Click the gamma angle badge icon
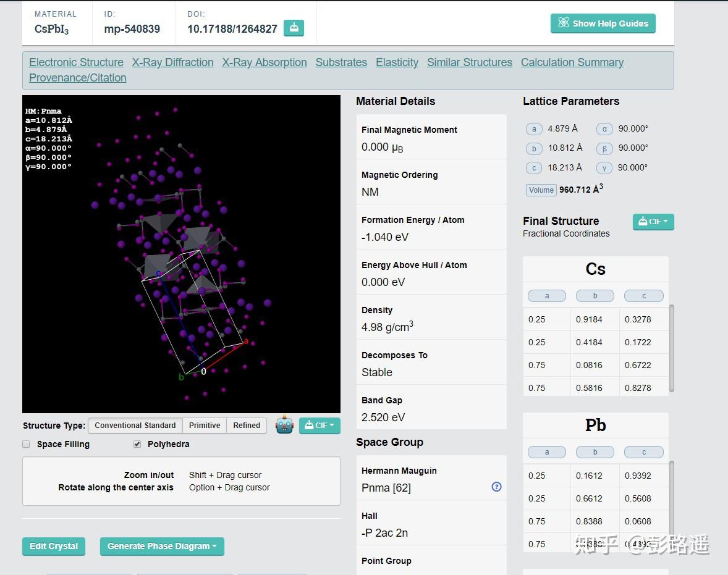Image resolution: width=728 pixels, height=575 pixels. 604,168
